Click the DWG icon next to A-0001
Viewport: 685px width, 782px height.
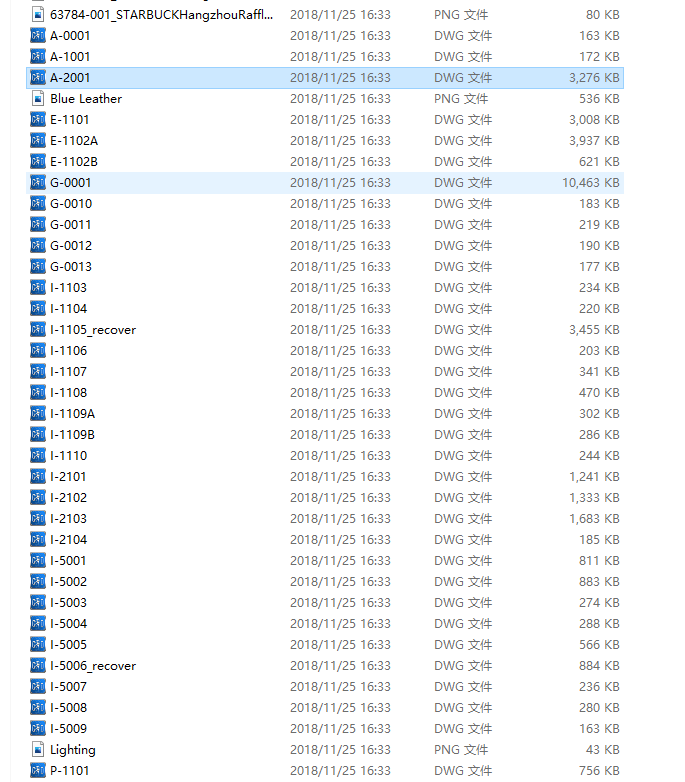[38, 36]
